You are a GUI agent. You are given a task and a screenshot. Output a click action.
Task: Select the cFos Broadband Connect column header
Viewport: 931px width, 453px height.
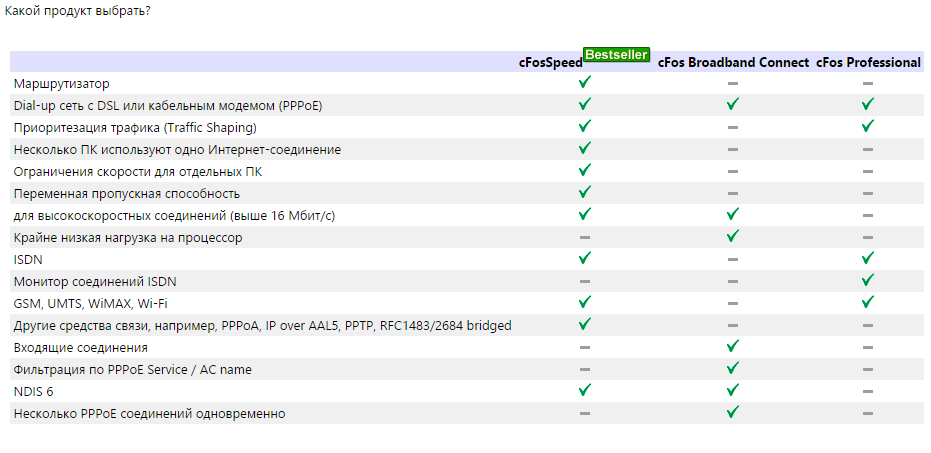733,63
